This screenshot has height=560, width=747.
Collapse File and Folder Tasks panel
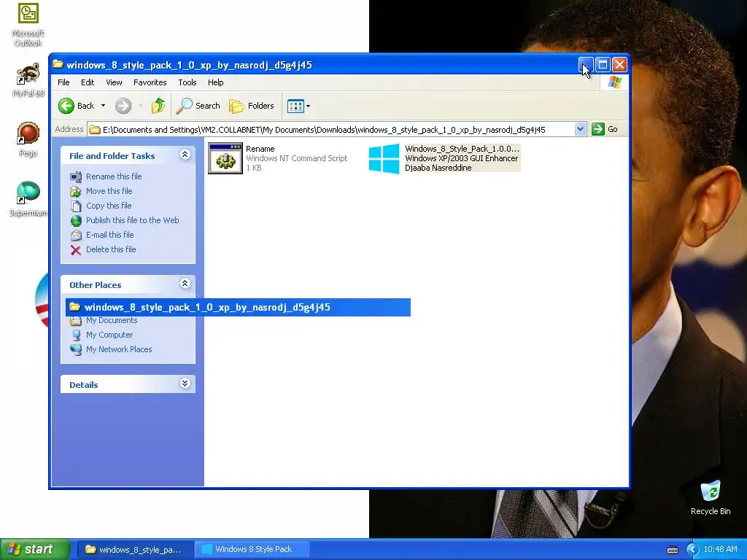(x=185, y=155)
